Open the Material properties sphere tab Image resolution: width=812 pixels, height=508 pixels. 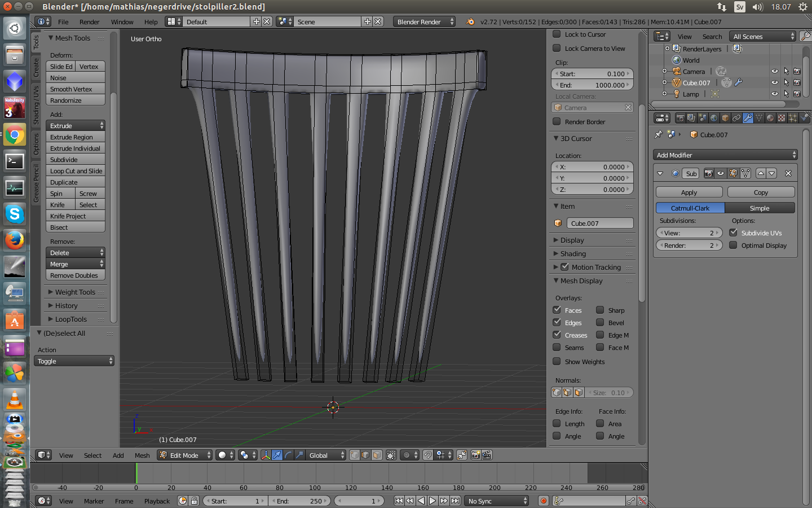(770, 118)
